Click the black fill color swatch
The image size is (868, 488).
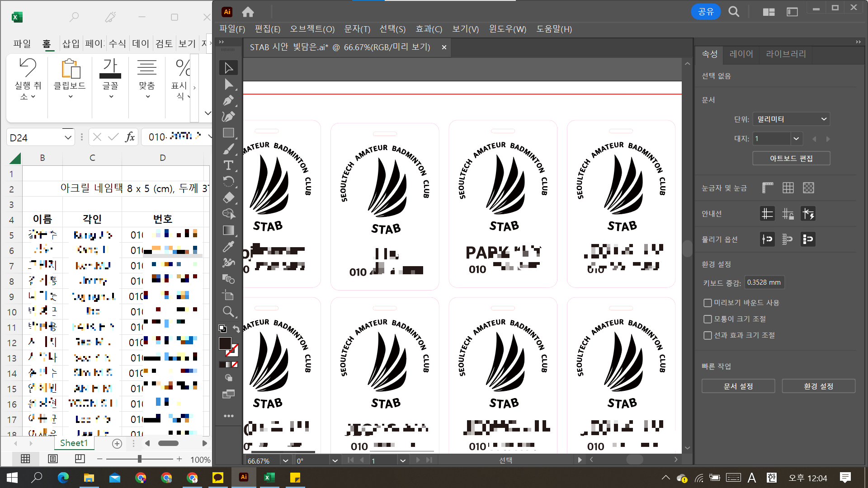point(225,343)
